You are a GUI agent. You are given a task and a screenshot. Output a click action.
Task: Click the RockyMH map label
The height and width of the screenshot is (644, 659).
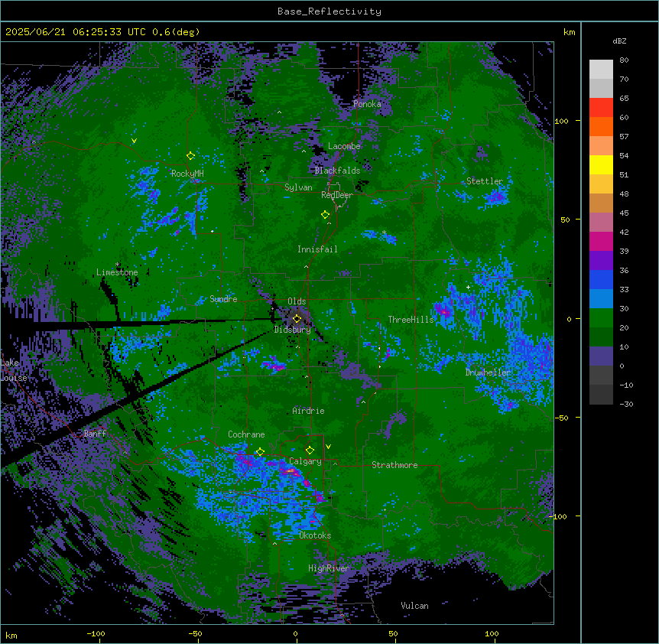point(187,174)
